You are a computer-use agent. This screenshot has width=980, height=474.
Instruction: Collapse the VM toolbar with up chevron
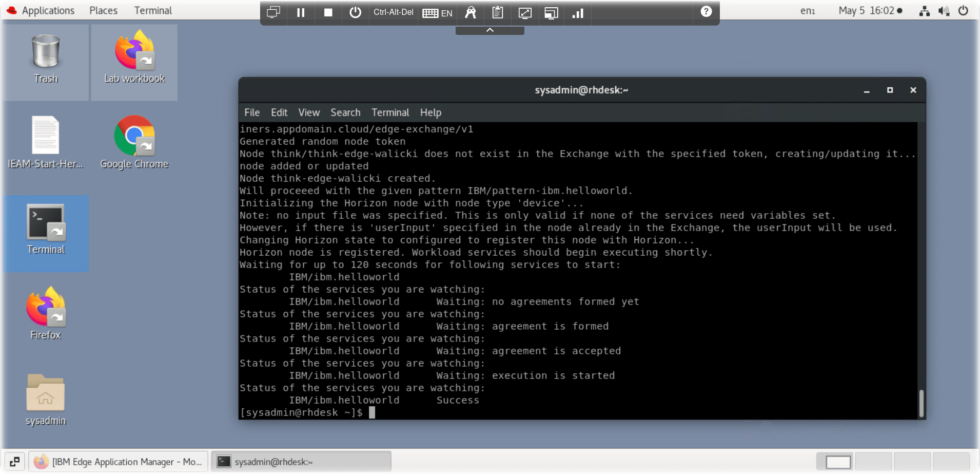click(x=490, y=30)
